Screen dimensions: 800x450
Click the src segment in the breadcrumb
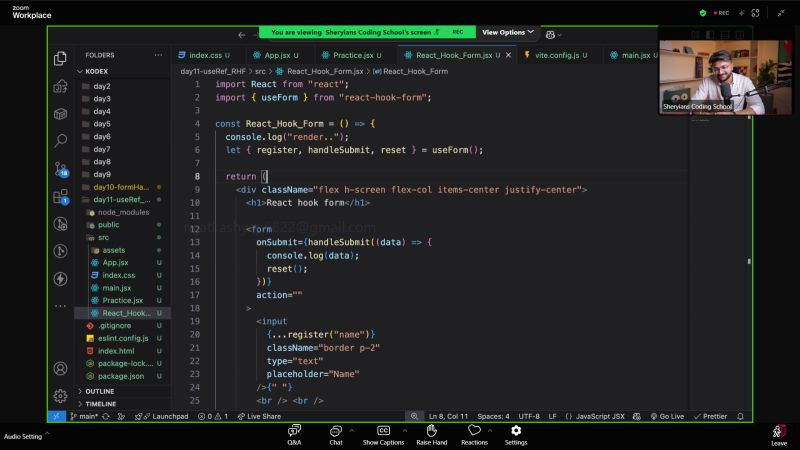click(x=260, y=71)
